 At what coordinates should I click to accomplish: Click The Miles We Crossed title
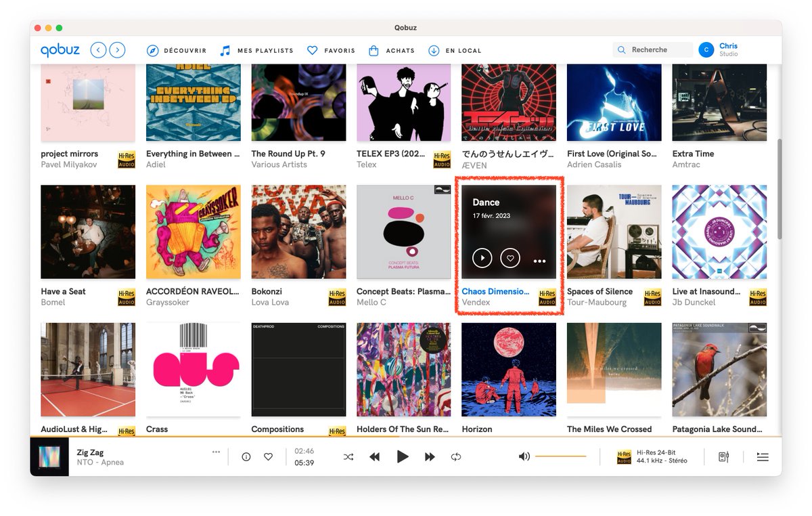click(609, 429)
